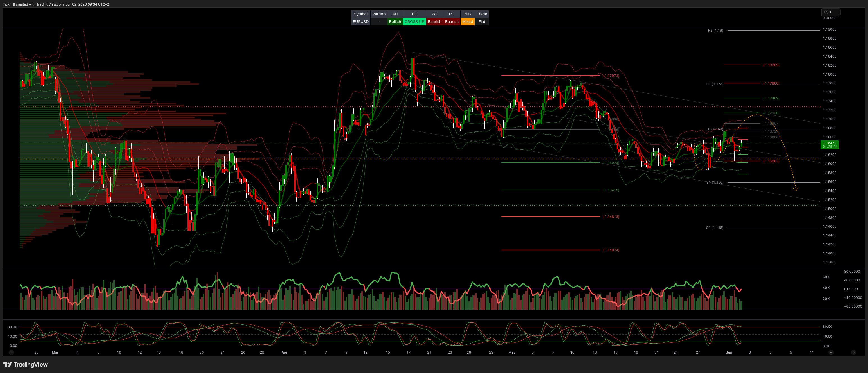Click the D1 column header
The image size is (868, 373).
pyautogui.click(x=414, y=14)
